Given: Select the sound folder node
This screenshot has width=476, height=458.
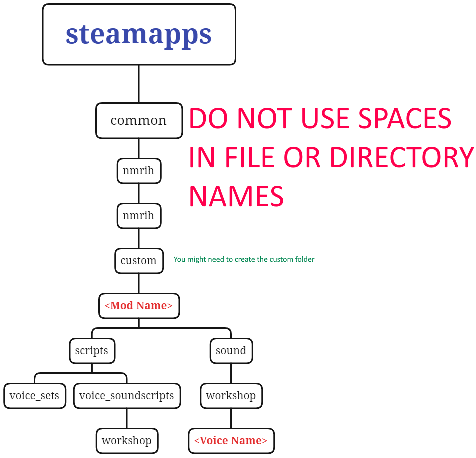Looking at the screenshot, I should coord(231,351).
